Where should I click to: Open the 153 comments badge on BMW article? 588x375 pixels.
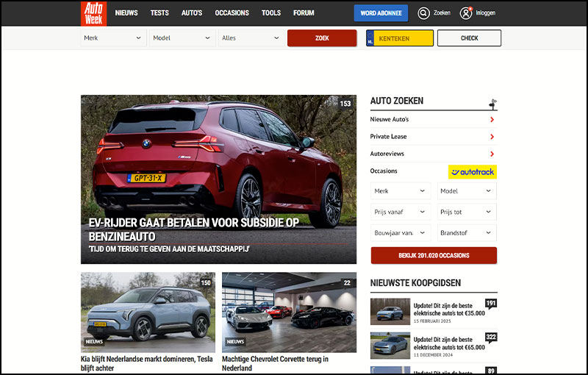click(x=345, y=104)
